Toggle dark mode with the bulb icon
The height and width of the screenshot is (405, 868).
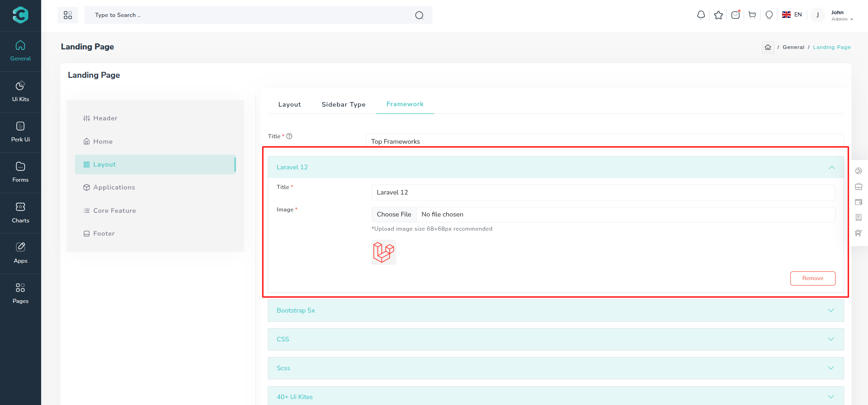[769, 15]
